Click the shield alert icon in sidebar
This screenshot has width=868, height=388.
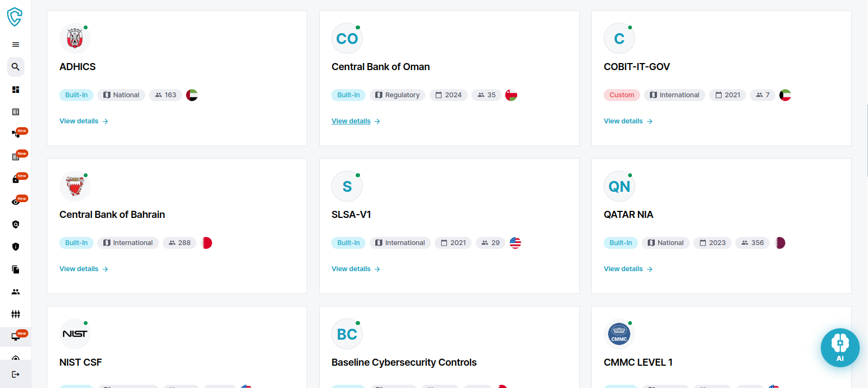click(x=16, y=247)
